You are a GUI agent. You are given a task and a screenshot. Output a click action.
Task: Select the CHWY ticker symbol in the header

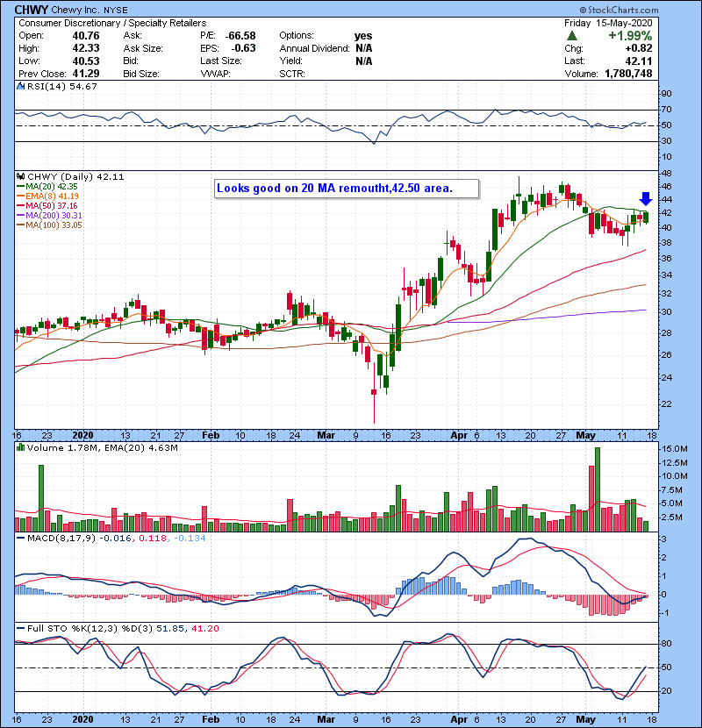(31, 10)
